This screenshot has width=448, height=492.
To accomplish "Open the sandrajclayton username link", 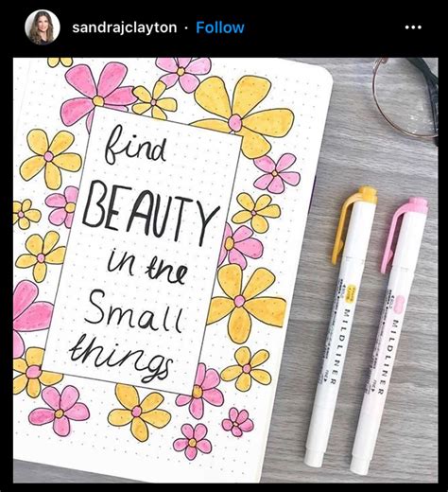I will [x=125, y=27].
